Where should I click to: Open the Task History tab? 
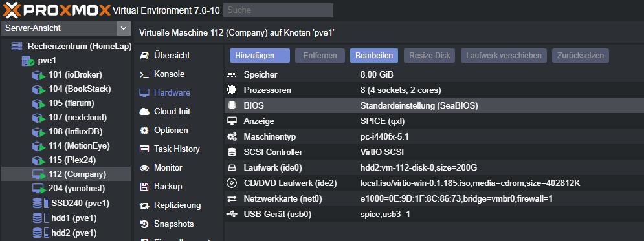(178, 149)
